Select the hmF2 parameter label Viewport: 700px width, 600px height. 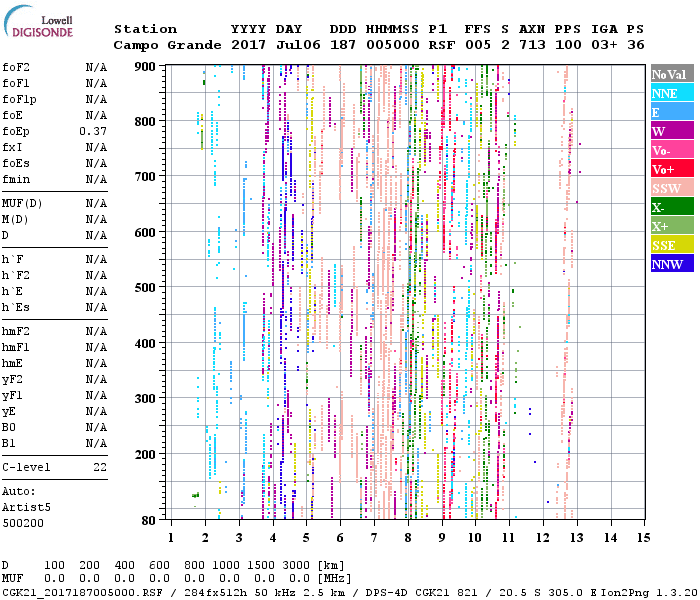(15, 331)
